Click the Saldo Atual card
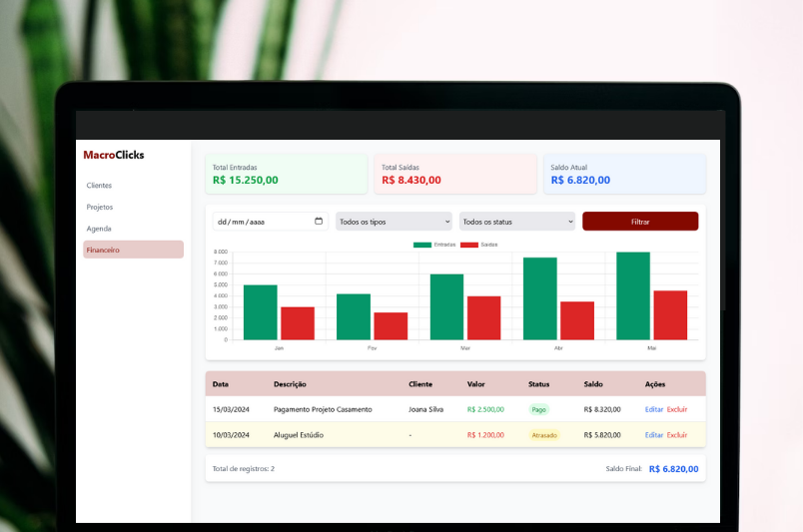The height and width of the screenshot is (532, 803). point(625,174)
